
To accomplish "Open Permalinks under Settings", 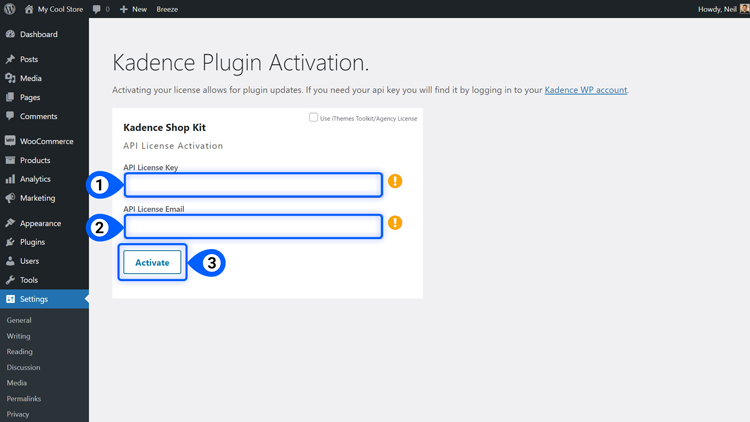I will point(23,399).
